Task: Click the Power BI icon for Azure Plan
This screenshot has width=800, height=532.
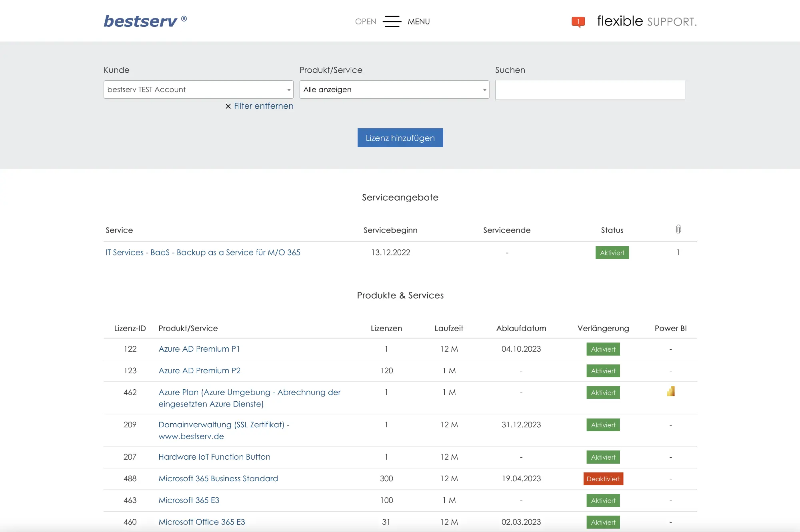Action: (x=671, y=391)
